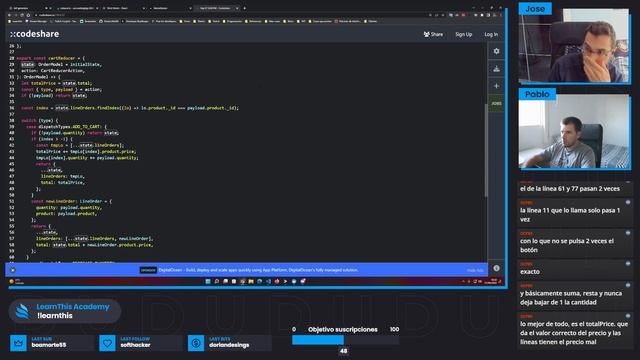Click the browser back arrow
640x360 pixels.
(9, 15)
